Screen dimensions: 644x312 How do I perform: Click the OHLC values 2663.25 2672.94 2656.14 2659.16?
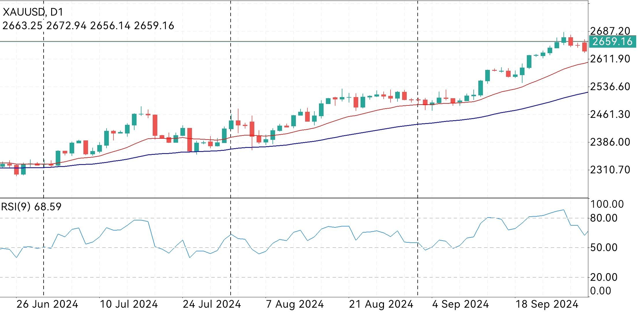click(x=88, y=26)
